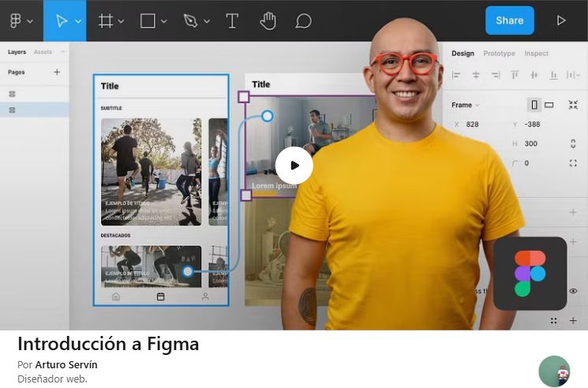Expand shape tools dropdown
588x388 pixels.
163,21
